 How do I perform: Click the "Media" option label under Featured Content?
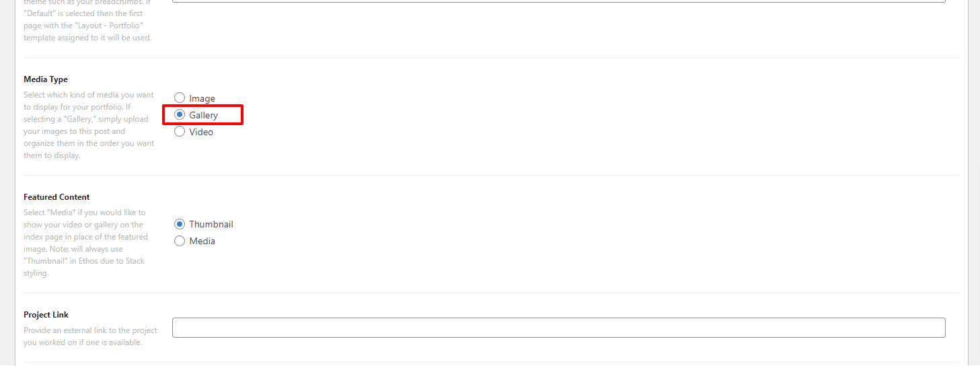(x=202, y=241)
